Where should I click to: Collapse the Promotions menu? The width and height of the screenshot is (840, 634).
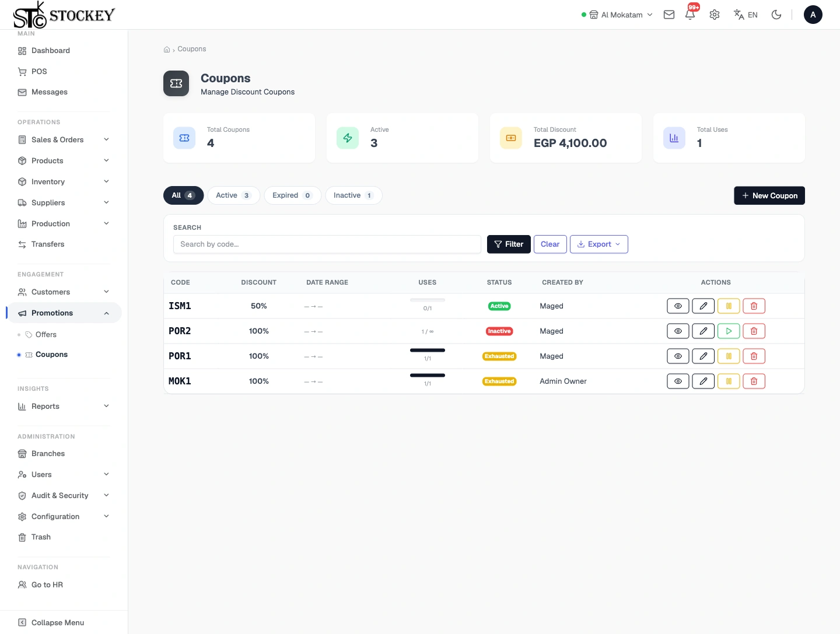64,313
